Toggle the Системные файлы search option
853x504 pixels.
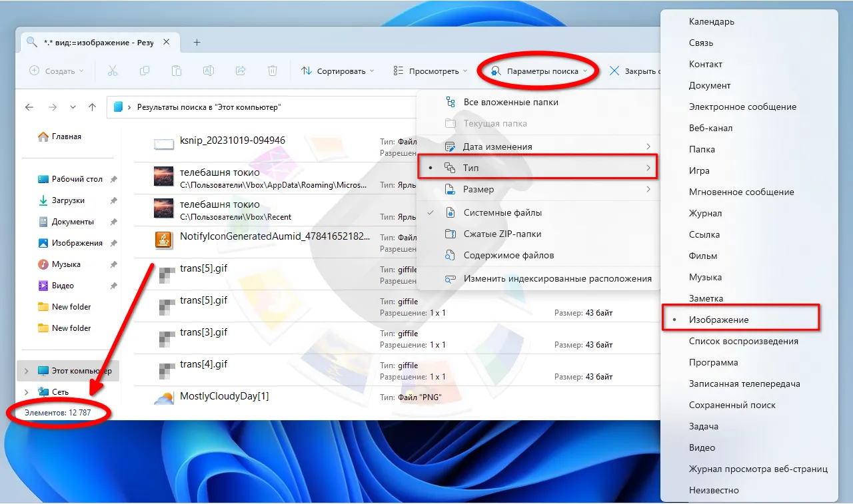502,213
